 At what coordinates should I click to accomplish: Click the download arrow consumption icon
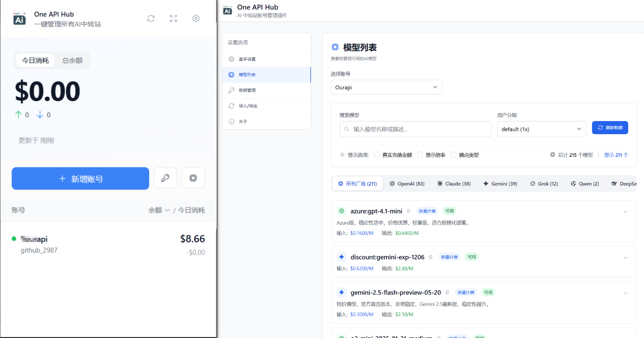click(40, 115)
